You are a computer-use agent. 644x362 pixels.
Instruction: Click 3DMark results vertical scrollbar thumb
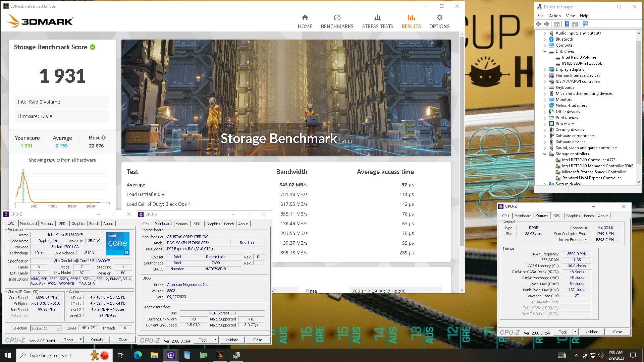pos(462,141)
